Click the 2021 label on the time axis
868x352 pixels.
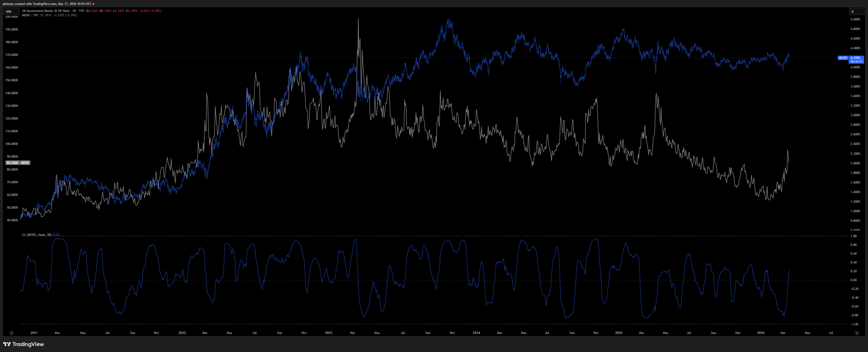click(34, 333)
